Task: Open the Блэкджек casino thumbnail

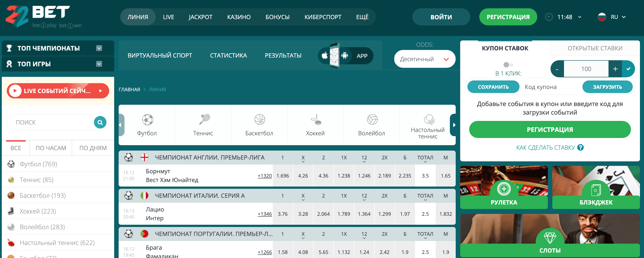Action: 596,187
